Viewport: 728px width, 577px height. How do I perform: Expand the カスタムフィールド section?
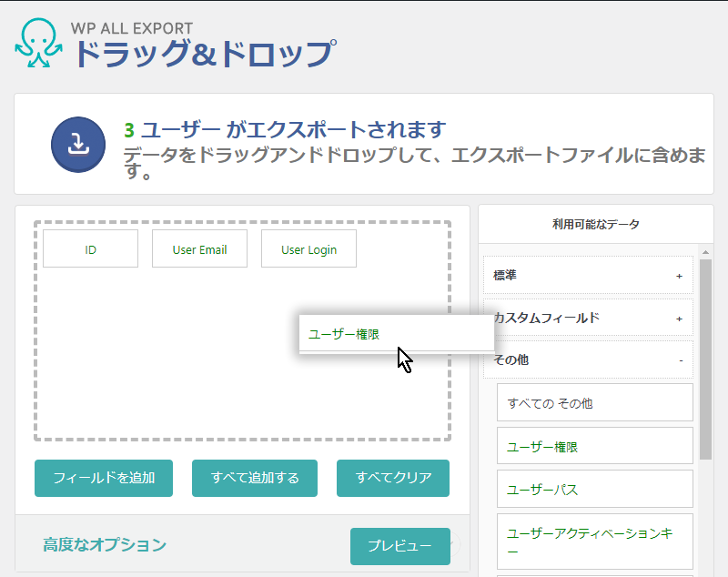(x=588, y=318)
